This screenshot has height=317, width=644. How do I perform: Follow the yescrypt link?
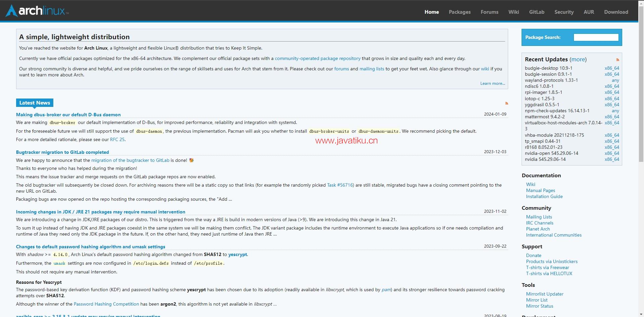(x=237, y=254)
